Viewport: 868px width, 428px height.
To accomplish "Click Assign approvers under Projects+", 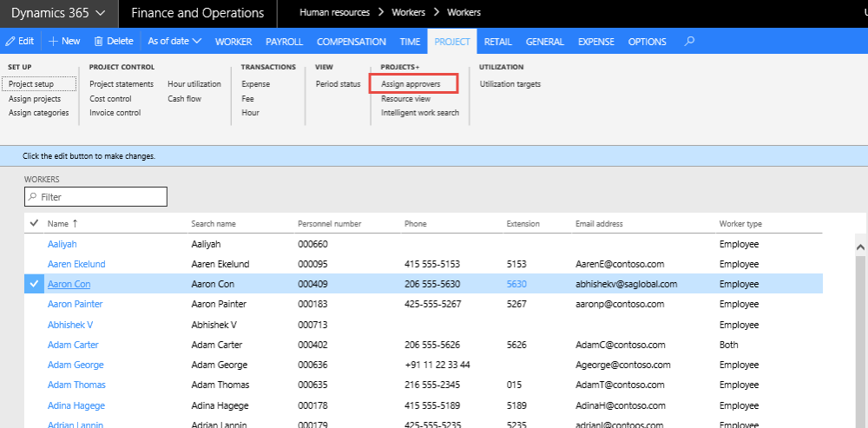I will (x=411, y=84).
